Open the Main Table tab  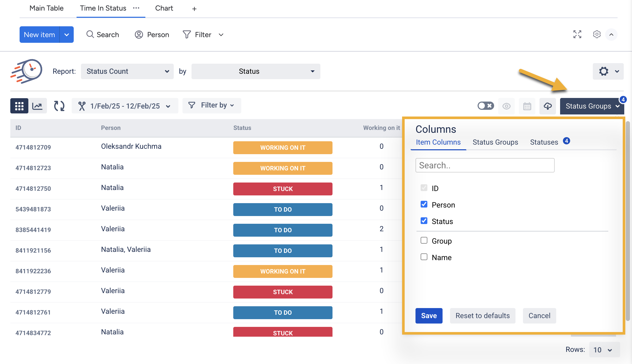[46, 8]
